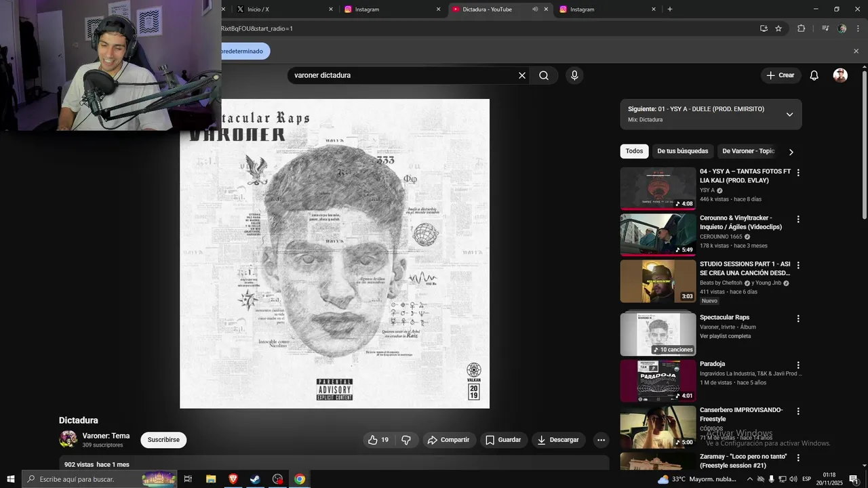Open Chrome media controls icon

825,28
